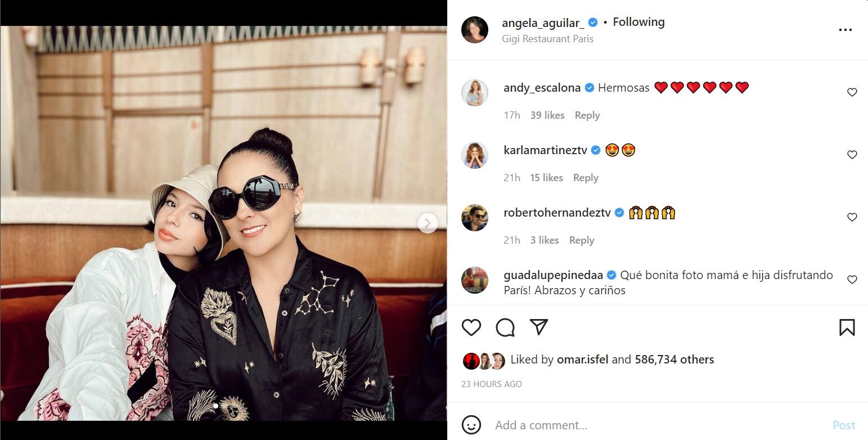Open the three-dots more options menu
Screen dimensions: 868x440
click(x=845, y=30)
